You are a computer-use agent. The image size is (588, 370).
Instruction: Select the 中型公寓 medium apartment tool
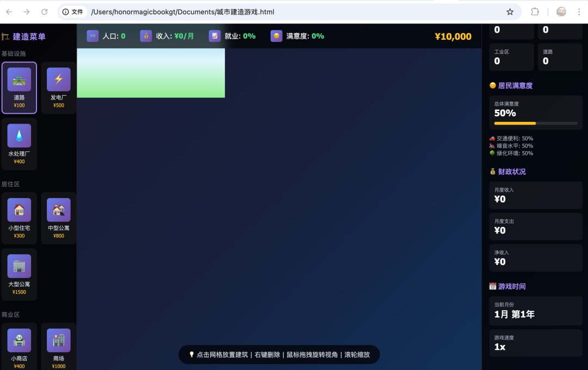[x=58, y=218]
